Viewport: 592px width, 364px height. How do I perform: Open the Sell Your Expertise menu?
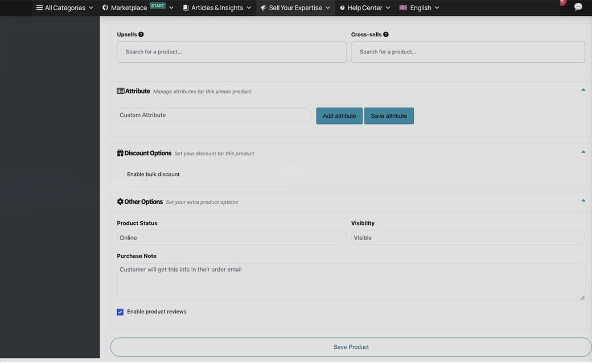coord(295,7)
